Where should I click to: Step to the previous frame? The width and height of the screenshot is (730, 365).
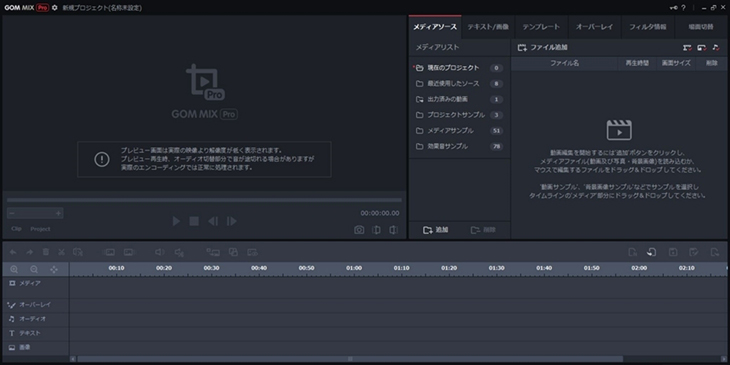tap(213, 221)
